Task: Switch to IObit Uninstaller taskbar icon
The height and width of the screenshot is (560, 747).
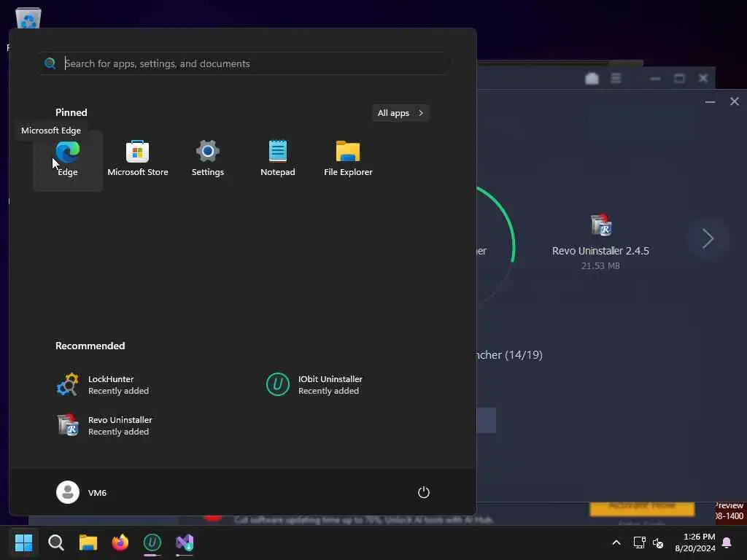Action: point(152,542)
